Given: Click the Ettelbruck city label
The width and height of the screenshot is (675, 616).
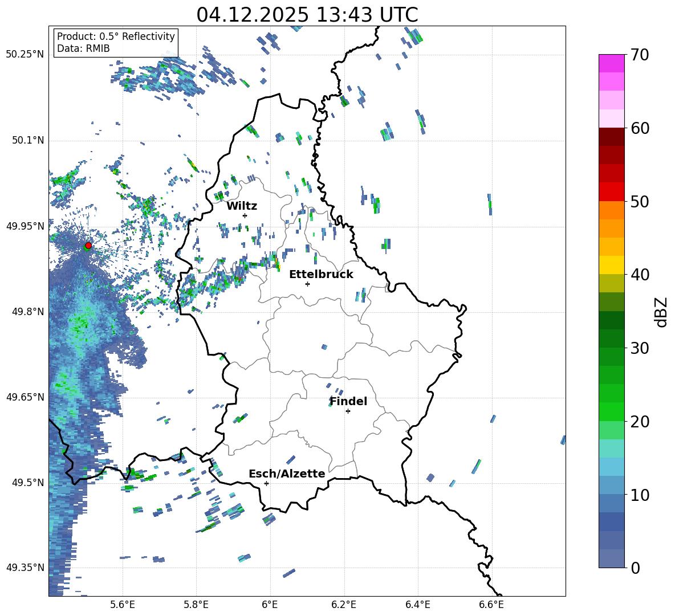Looking at the screenshot, I should click(x=321, y=275).
